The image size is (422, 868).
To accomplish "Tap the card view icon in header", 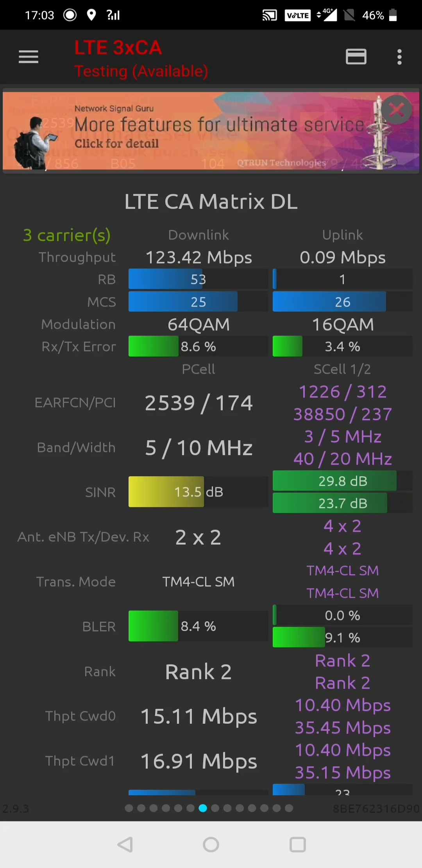I will point(356,57).
